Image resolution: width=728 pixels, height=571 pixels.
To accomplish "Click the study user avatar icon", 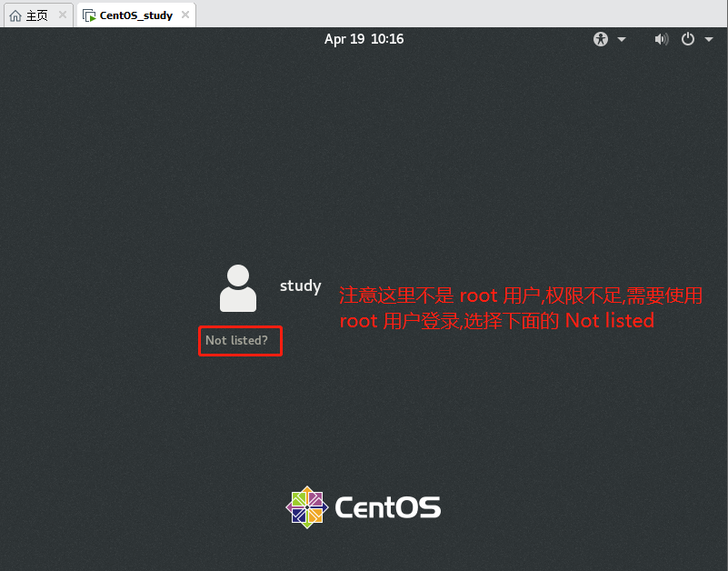I will point(238,287).
